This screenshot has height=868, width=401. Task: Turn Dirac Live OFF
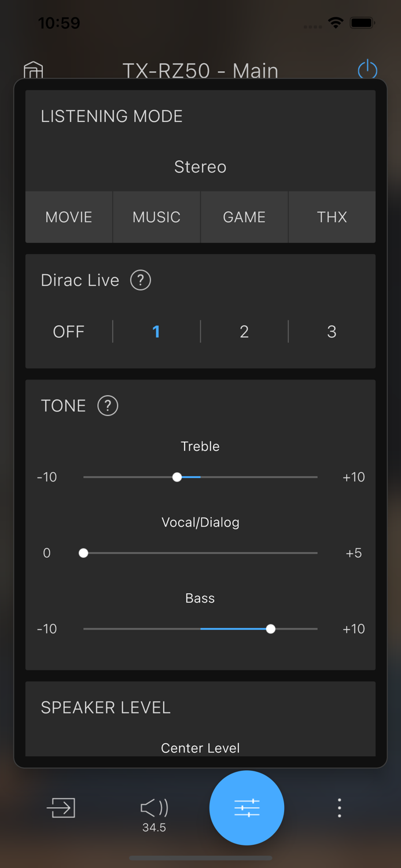pyautogui.click(x=68, y=332)
